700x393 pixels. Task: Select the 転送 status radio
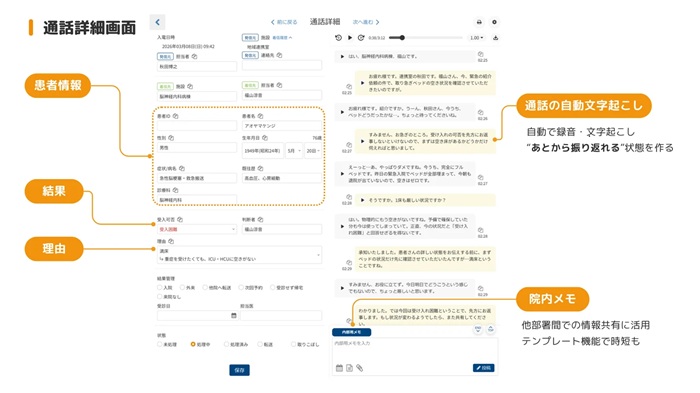tap(260, 344)
